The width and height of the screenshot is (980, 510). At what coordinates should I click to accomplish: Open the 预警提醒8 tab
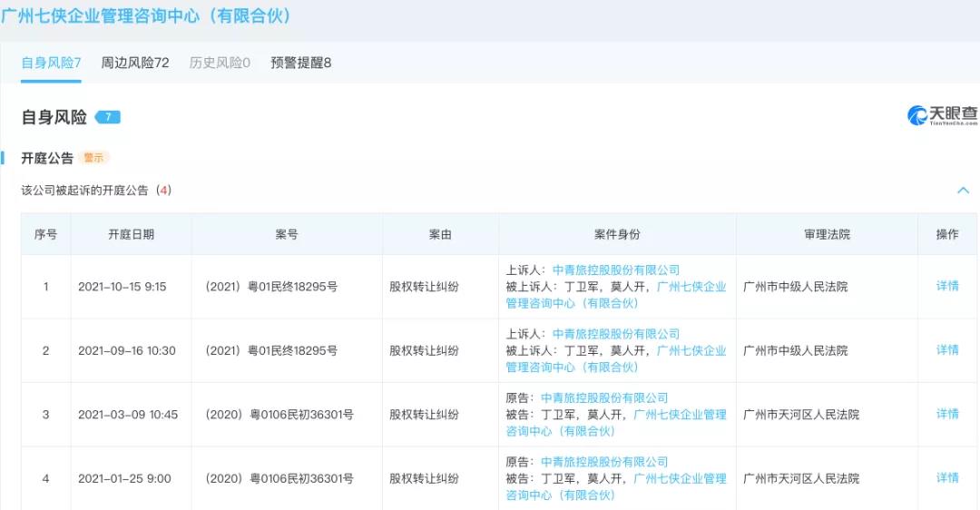(x=300, y=63)
